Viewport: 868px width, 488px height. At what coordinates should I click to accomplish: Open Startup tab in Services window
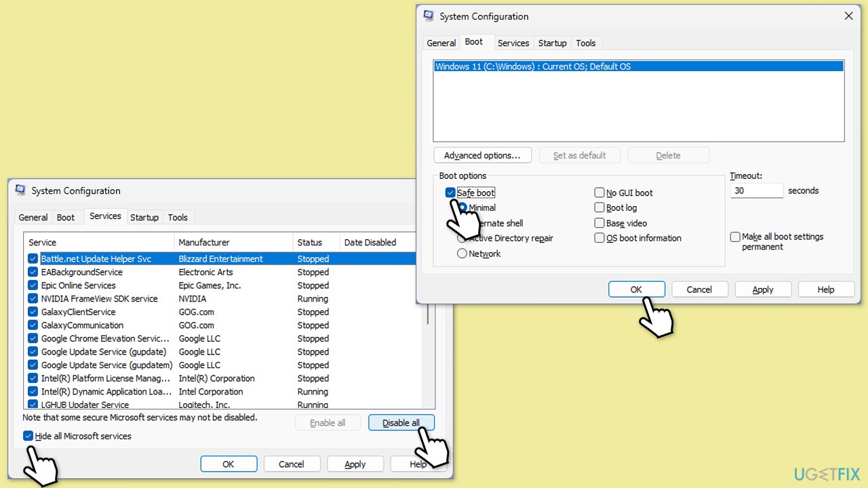(x=144, y=218)
